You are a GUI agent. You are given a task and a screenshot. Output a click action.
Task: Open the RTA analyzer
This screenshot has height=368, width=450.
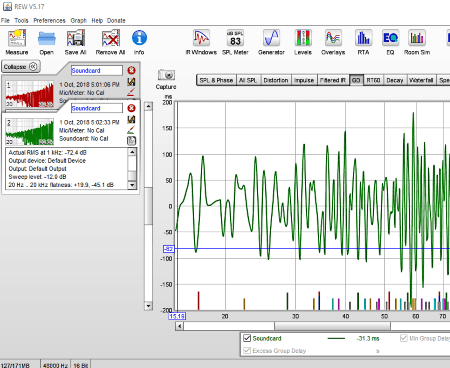pos(363,38)
